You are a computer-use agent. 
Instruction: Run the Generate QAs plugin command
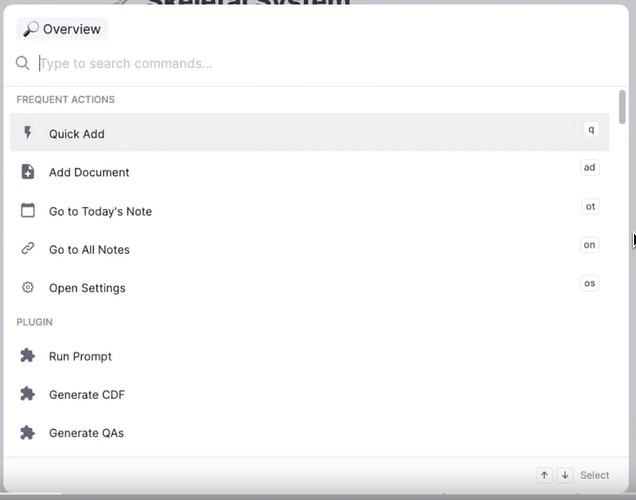point(309,433)
